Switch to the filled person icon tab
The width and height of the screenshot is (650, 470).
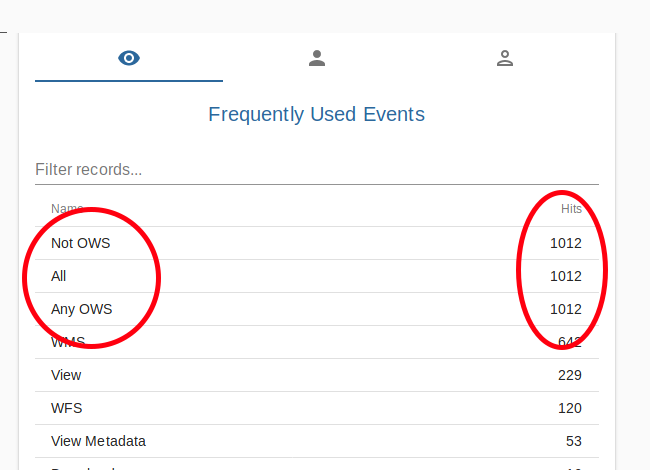coord(317,58)
